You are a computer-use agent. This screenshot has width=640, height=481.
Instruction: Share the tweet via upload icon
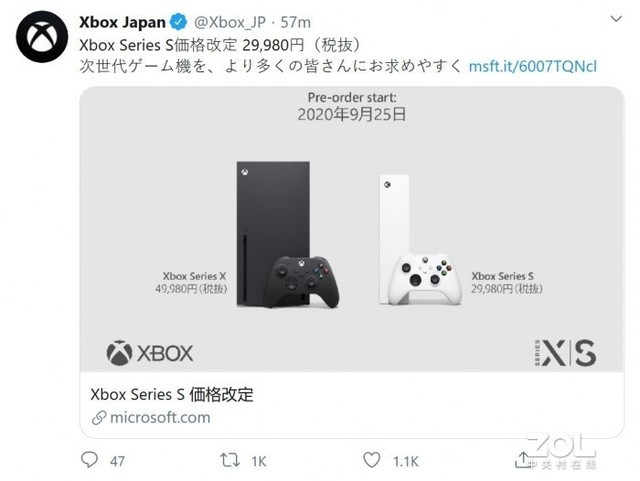click(x=522, y=460)
